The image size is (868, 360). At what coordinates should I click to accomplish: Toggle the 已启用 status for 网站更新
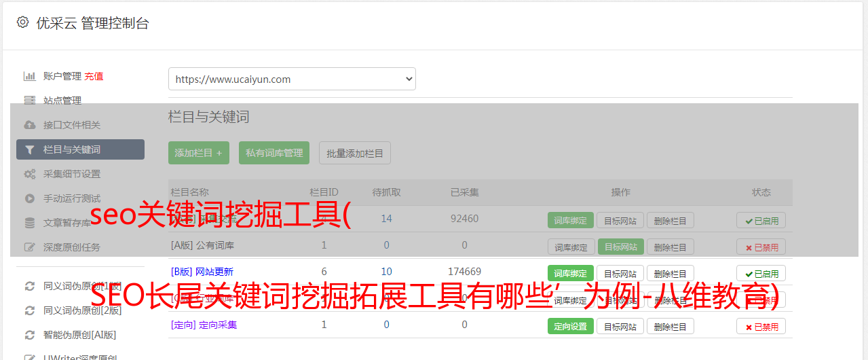[761, 273]
